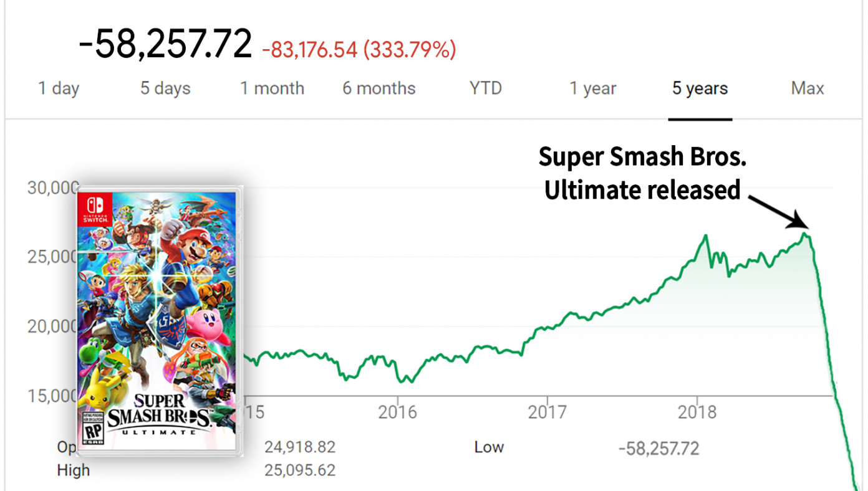Click the 2016 label on the time axis
This screenshot has height=491, width=868.
(x=397, y=412)
